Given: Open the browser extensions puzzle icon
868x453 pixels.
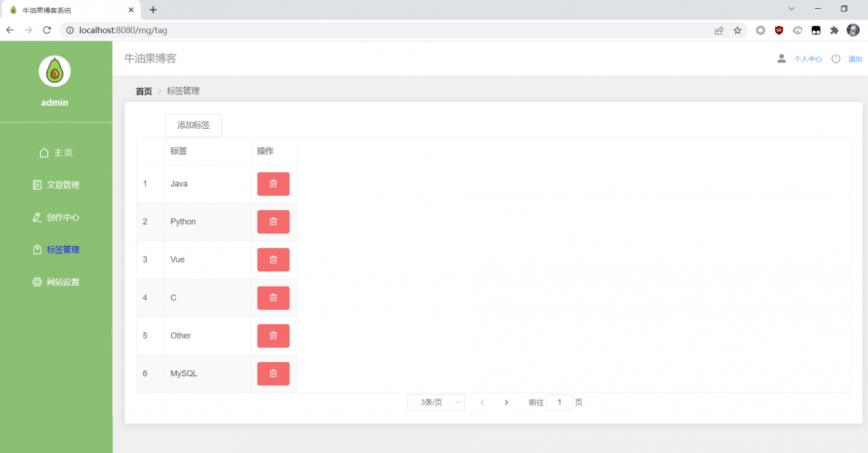Looking at the screenshot, I should [x=834, y=30].
